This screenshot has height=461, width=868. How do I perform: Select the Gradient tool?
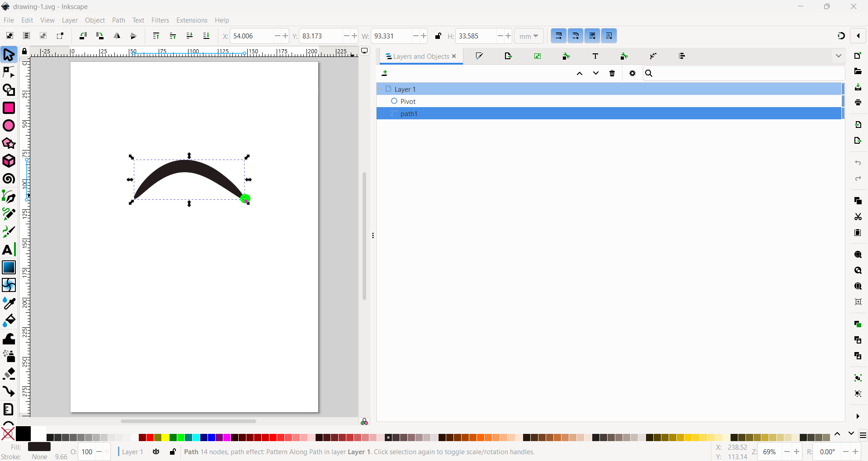9,268
